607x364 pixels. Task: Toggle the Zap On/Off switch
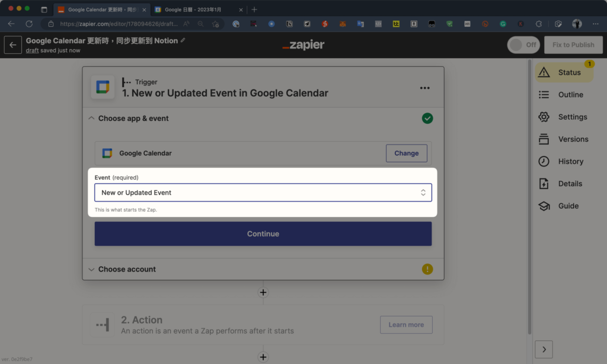523,45
